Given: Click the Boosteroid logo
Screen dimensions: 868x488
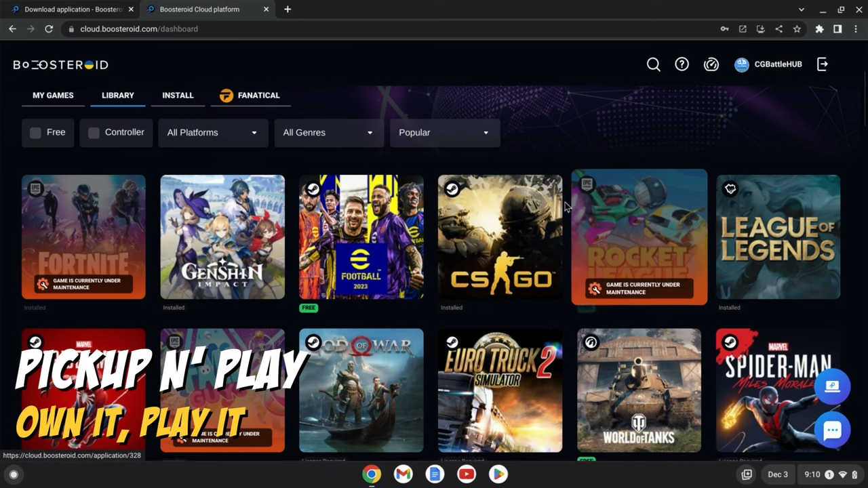Looking at the screenshot, I should pyautogui.click(x=60, y=64).
